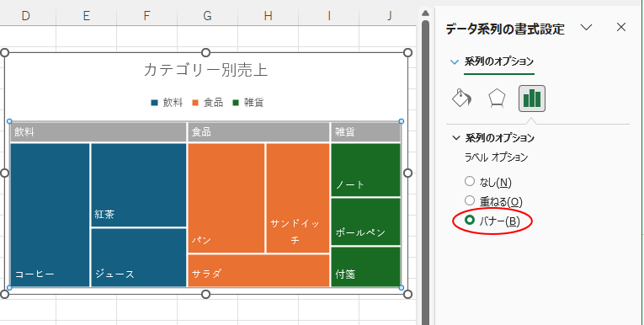Viewport: 644px width, 325px height.
Task: Close the データ系列の書式設定 pane
Action: [621, 28]
